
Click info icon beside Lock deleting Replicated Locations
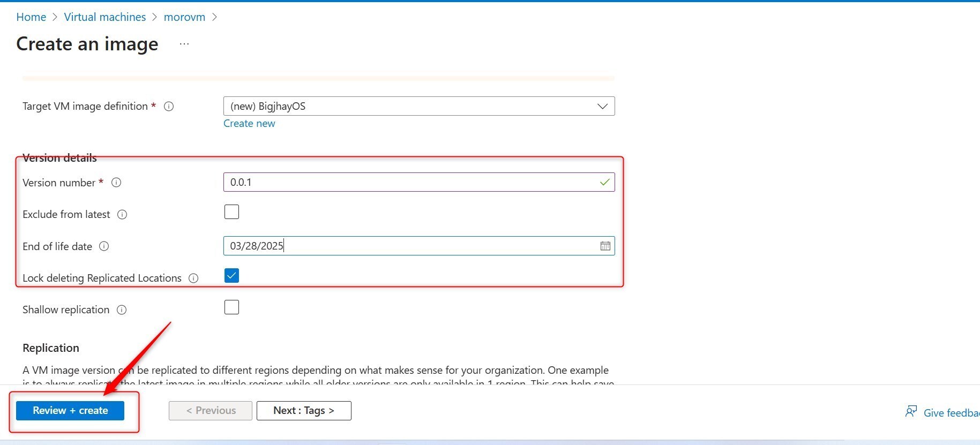(x=193, y=278)
